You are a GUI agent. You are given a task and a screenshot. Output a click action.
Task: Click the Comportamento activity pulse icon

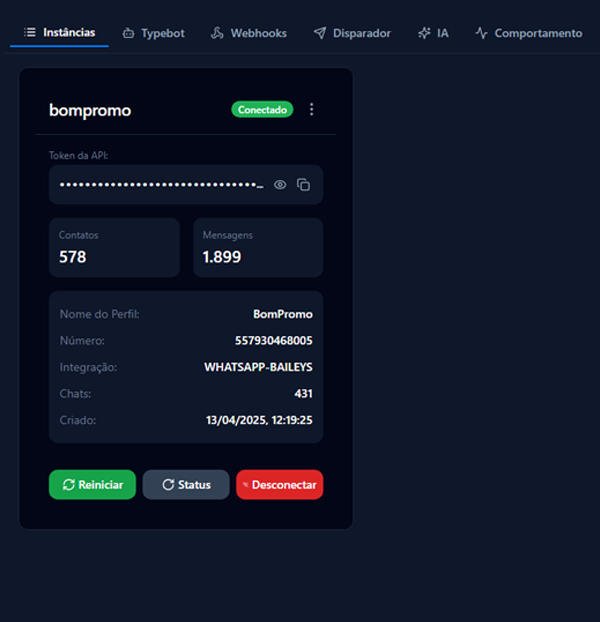pos(481,33)
